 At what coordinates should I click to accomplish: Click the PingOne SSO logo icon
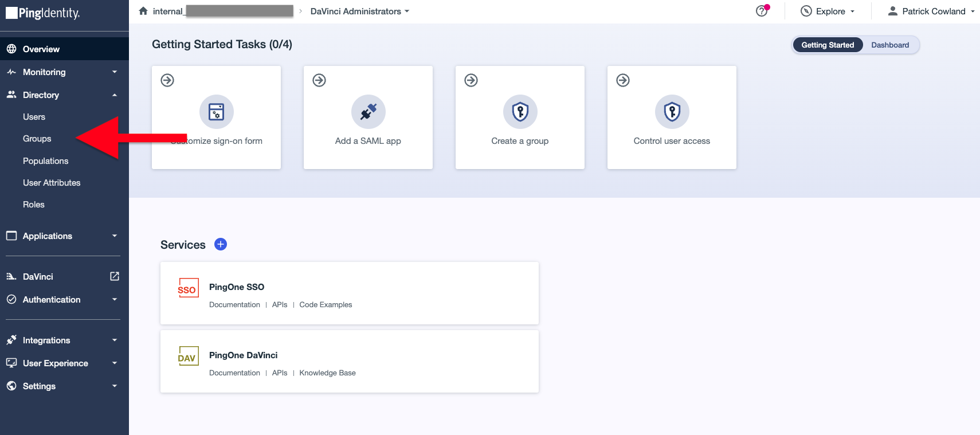(188, 288)
